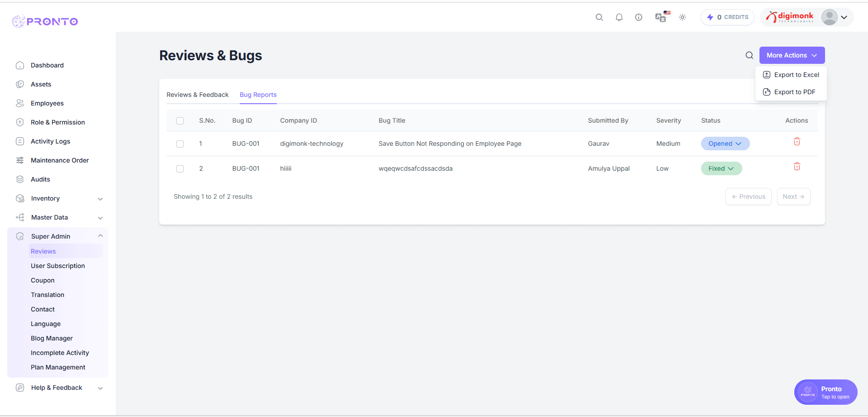This screenshot has width=868, height=417.
Task: Open the search magnifier in the top bar
Action: coord(599,17)
